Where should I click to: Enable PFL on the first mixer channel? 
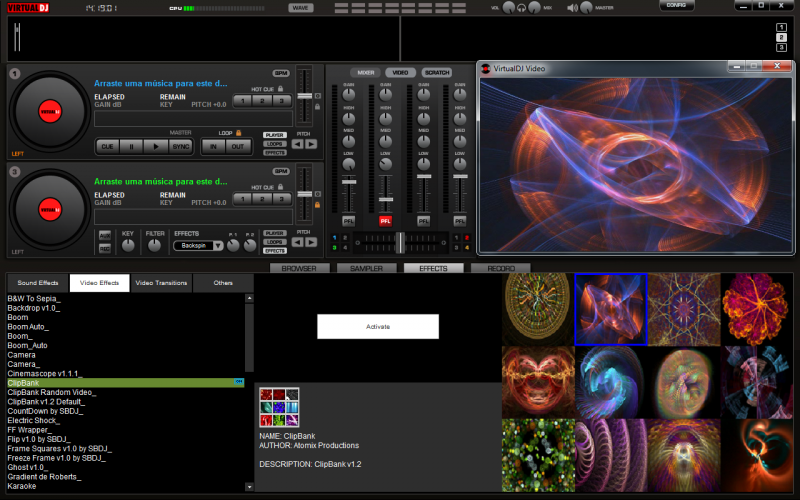click(348, 221)
